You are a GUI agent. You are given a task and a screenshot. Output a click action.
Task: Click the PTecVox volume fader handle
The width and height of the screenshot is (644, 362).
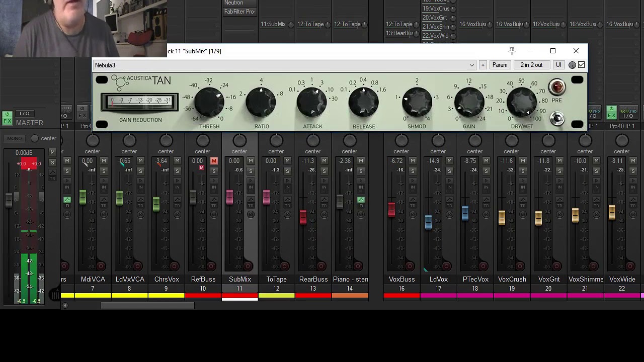coord(465,213)
